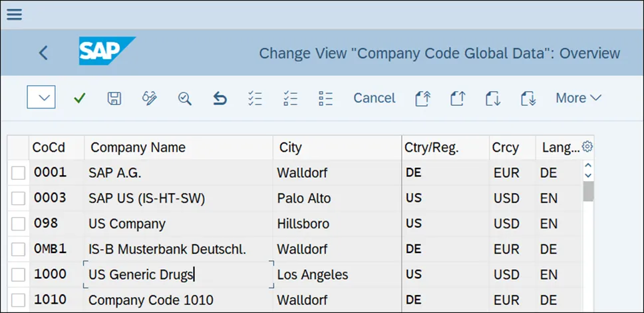Expand the More menu
The width and height of the screenshot is (644, 313).
[577, 98]
